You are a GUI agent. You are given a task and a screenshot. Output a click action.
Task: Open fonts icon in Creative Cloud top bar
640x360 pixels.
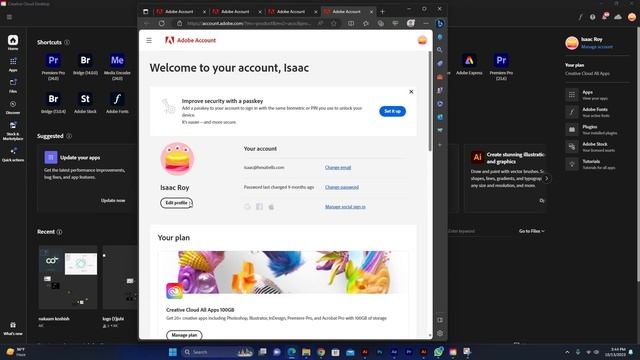point(580,17)
